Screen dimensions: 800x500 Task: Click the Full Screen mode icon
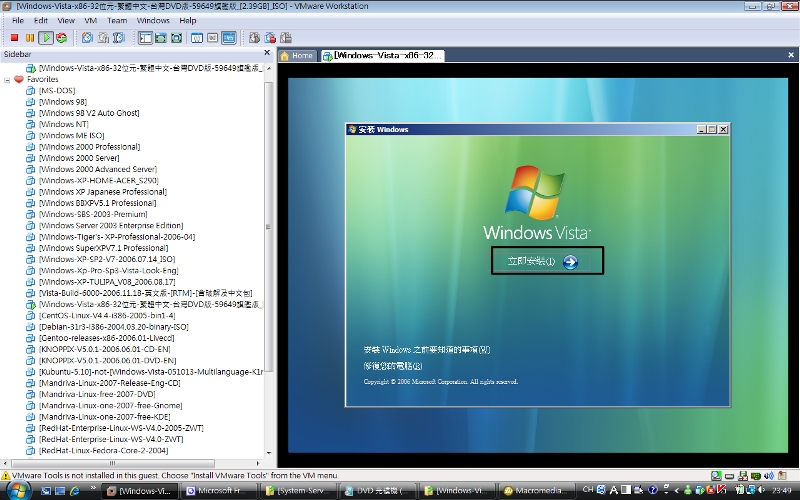click(x=177, y=38)
